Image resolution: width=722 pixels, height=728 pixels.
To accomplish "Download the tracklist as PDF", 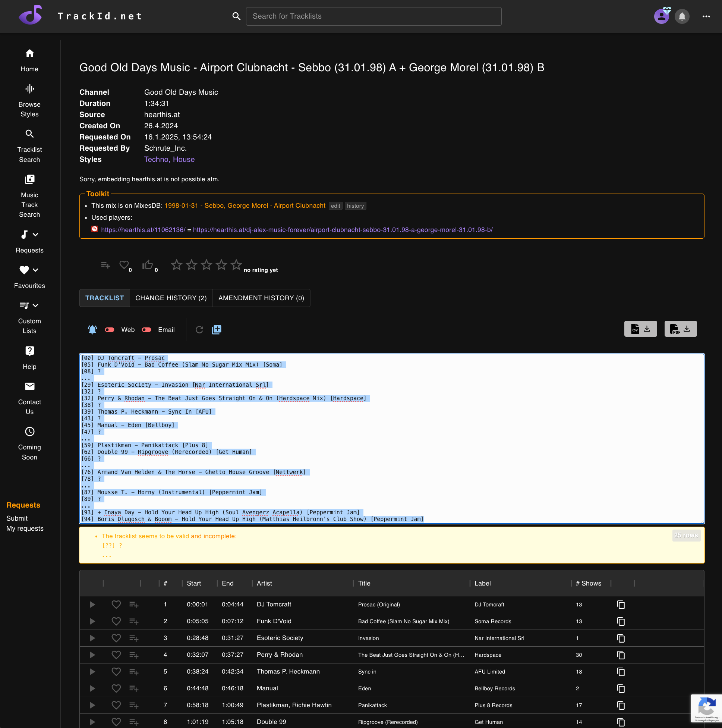I will (680, 329).
